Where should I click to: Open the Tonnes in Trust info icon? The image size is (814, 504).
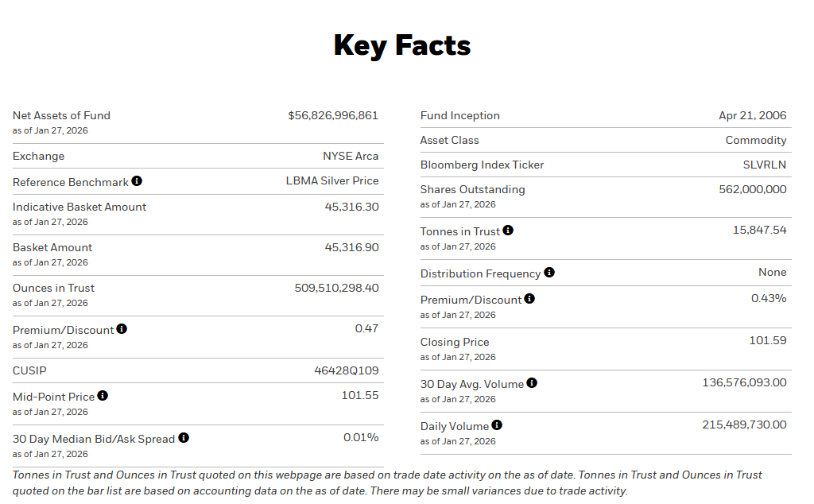508,230
